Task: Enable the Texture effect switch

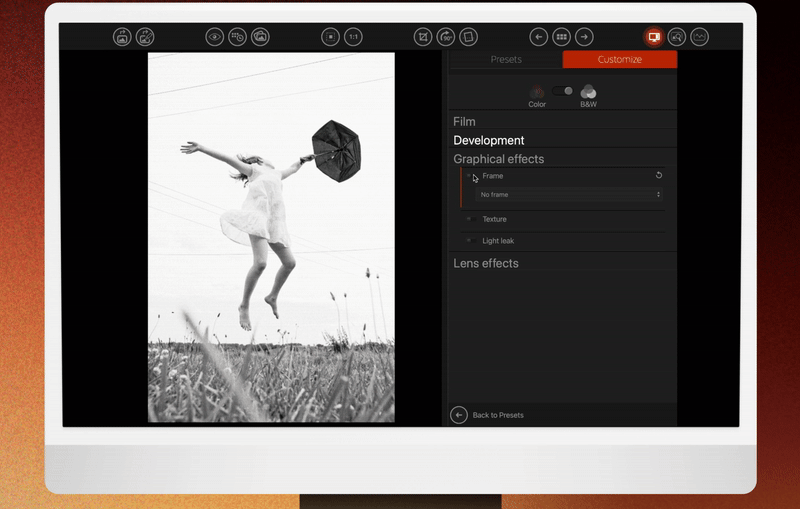Action: coord(471,219)
